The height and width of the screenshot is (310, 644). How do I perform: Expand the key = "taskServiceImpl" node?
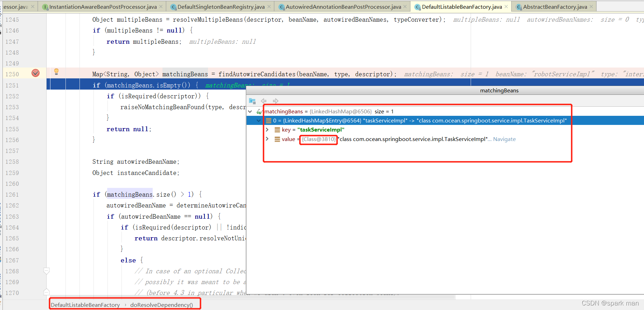tap(267, 130)
